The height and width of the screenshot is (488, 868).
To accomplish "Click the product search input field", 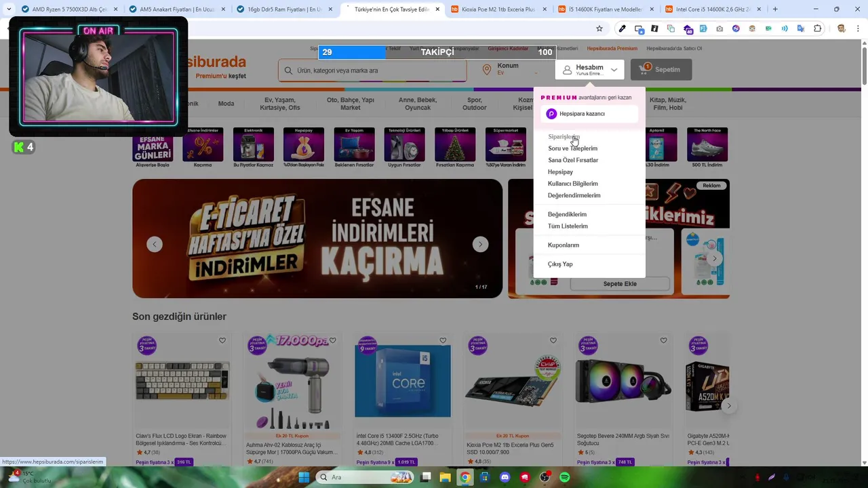I will click(x=372, y=70).
